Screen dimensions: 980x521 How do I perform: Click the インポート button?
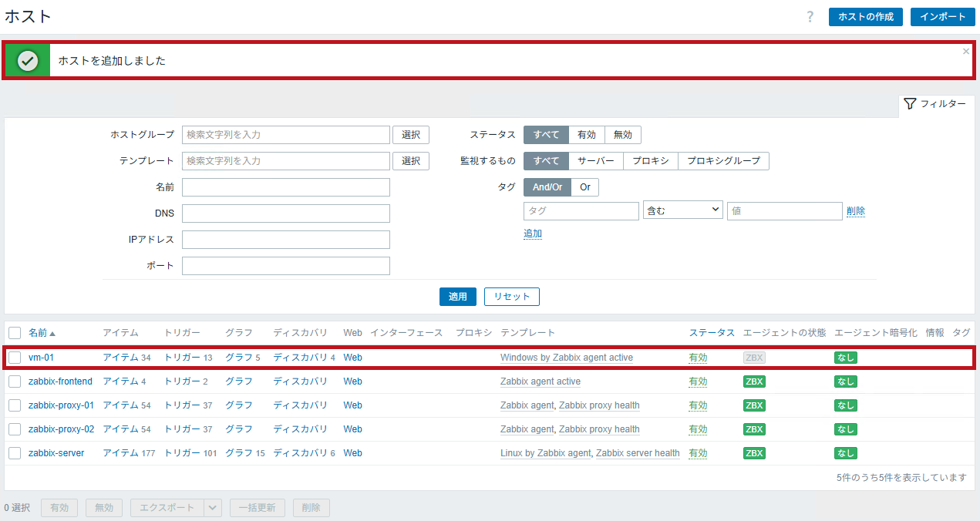click(942, 17)
